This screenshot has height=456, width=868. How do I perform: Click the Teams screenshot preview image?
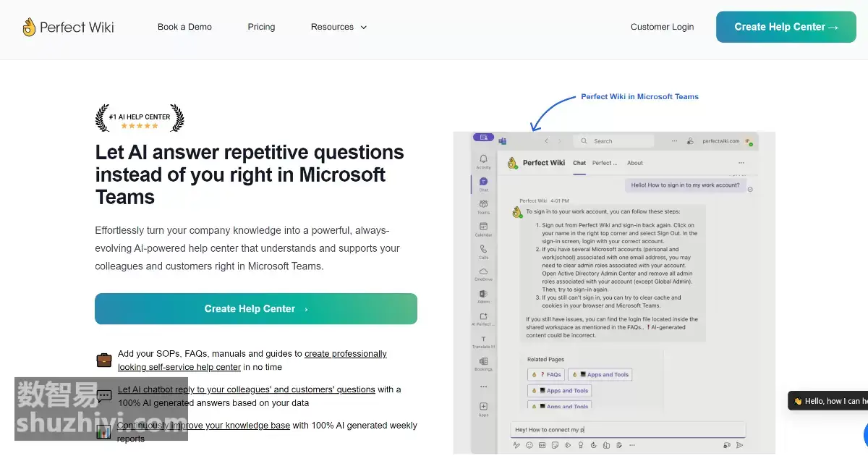(x=614, y=293)
